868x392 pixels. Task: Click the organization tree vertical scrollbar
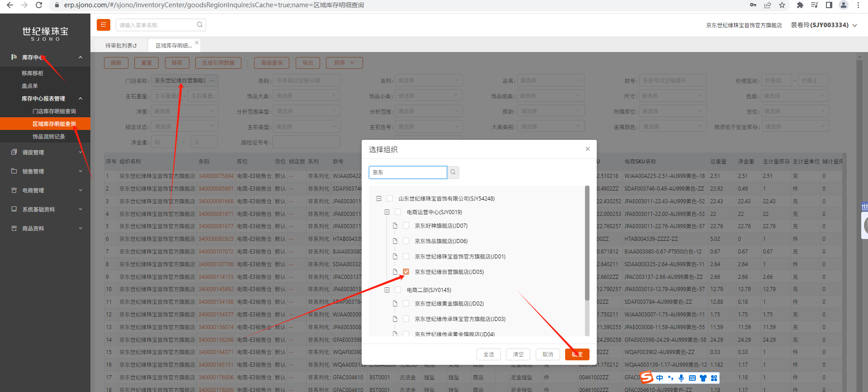pos(587,244)
